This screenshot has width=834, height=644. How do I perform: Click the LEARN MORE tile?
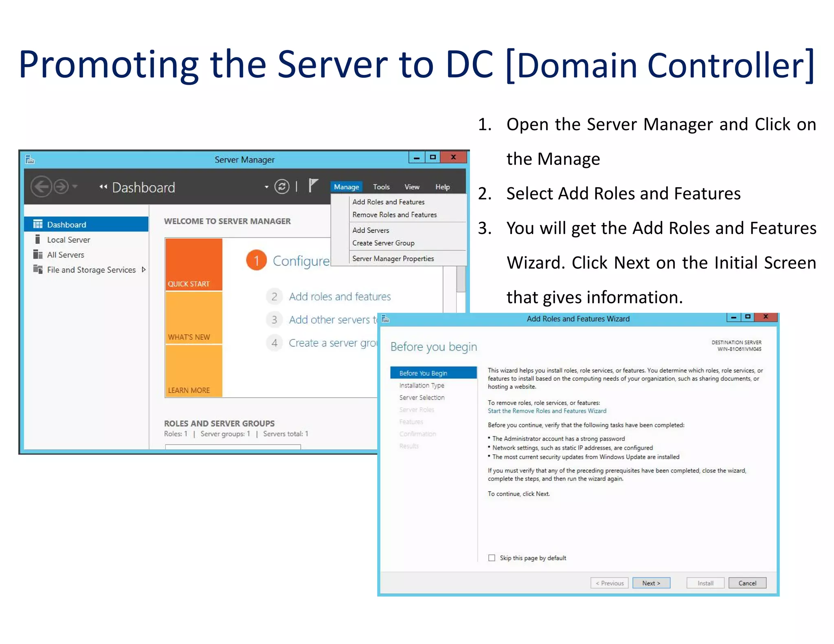194,371
